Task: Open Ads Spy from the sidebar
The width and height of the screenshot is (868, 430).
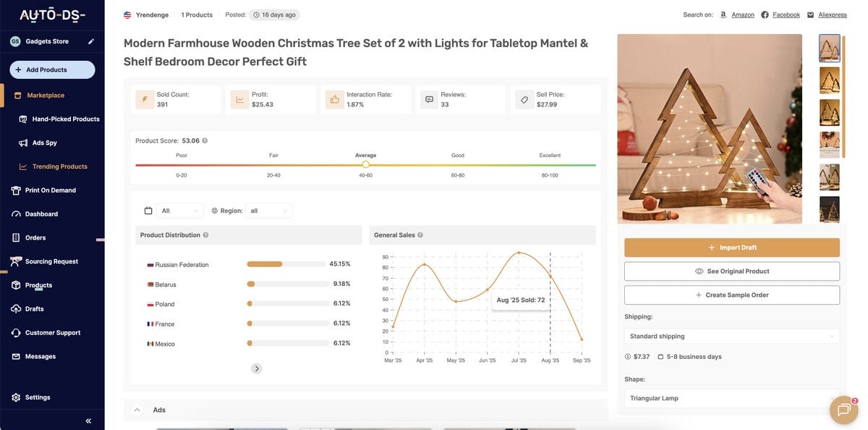Action: pyautogui.click(x=44, y=143)
